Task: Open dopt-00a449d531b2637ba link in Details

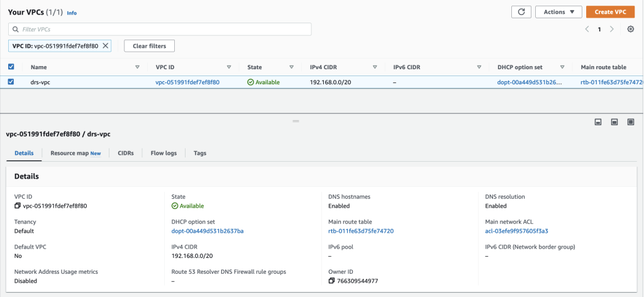Action: point(208,231)
